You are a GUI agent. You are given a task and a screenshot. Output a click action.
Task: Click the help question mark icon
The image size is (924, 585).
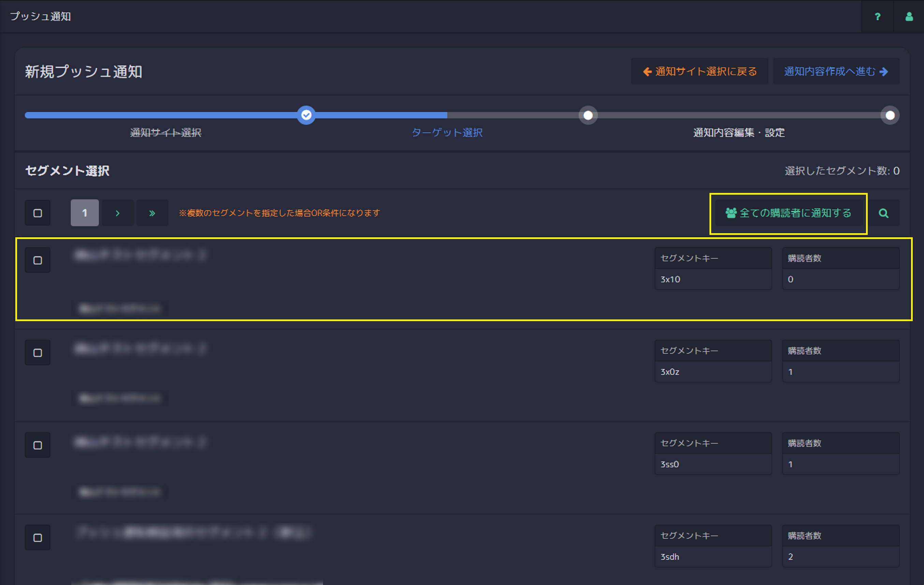tap(877, 16)
